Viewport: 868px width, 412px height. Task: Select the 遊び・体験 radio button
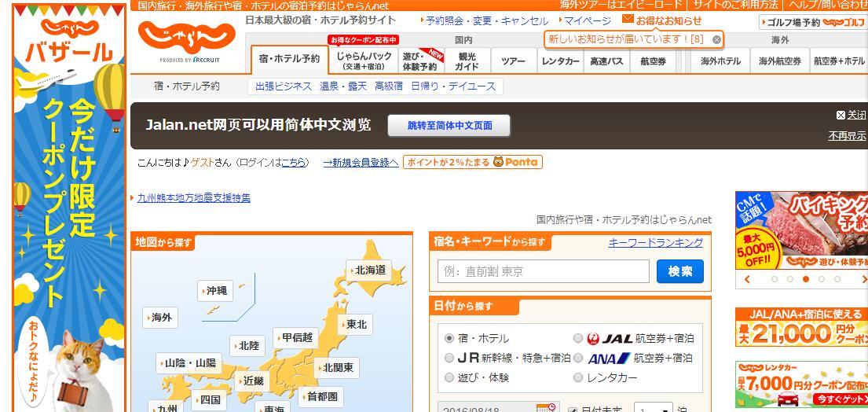(x=449, y=377)
